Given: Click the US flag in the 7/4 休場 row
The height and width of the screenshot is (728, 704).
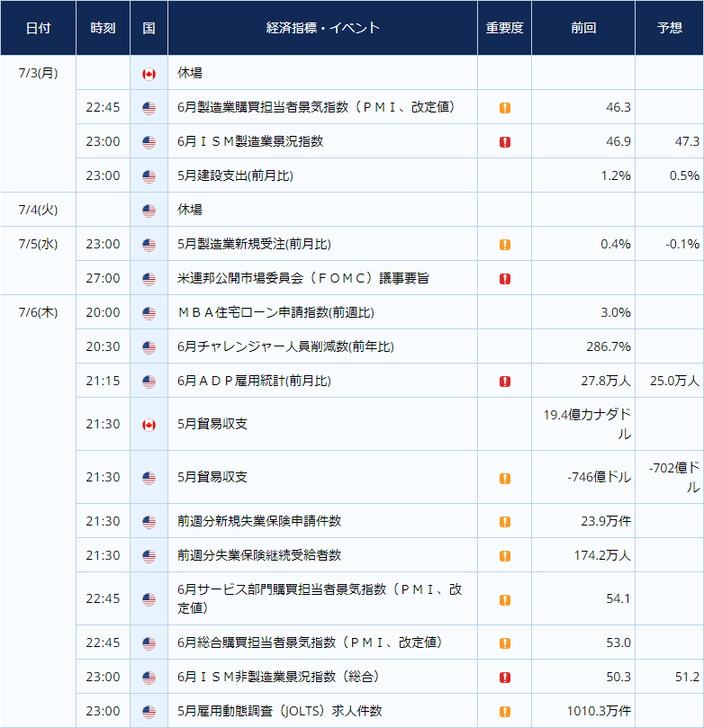Looking at the screenshot, I should click(149, 211).
